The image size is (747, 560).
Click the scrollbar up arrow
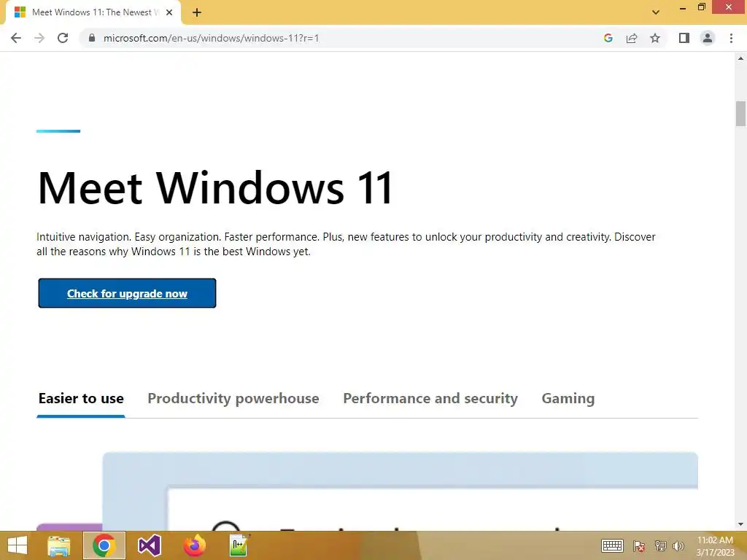coord(740,58)
